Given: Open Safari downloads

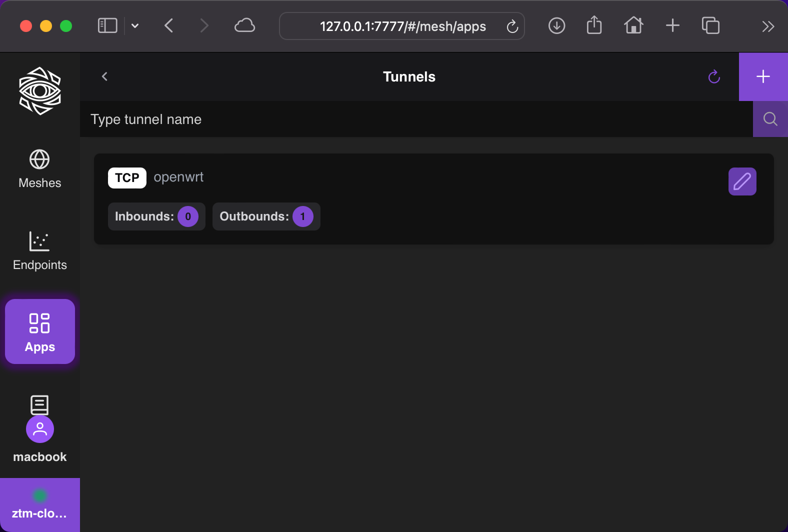Looking at the screenshot, I should pos(556,25).
